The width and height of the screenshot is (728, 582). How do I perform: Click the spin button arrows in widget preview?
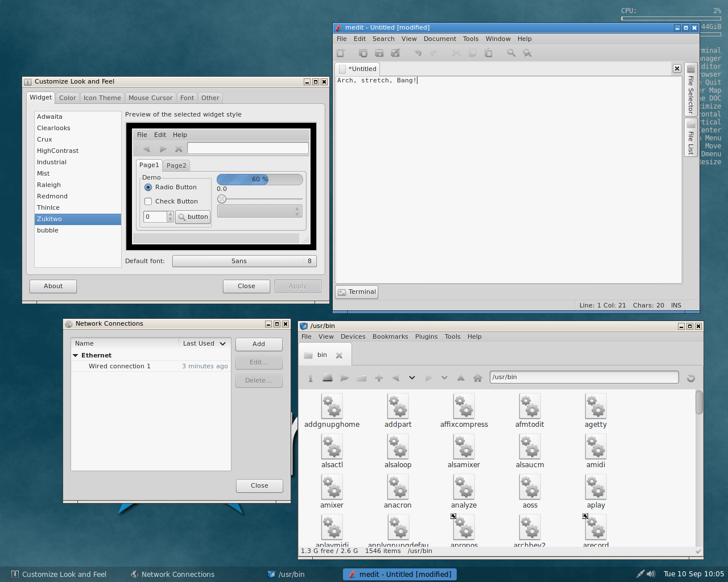tap(170, 217)
